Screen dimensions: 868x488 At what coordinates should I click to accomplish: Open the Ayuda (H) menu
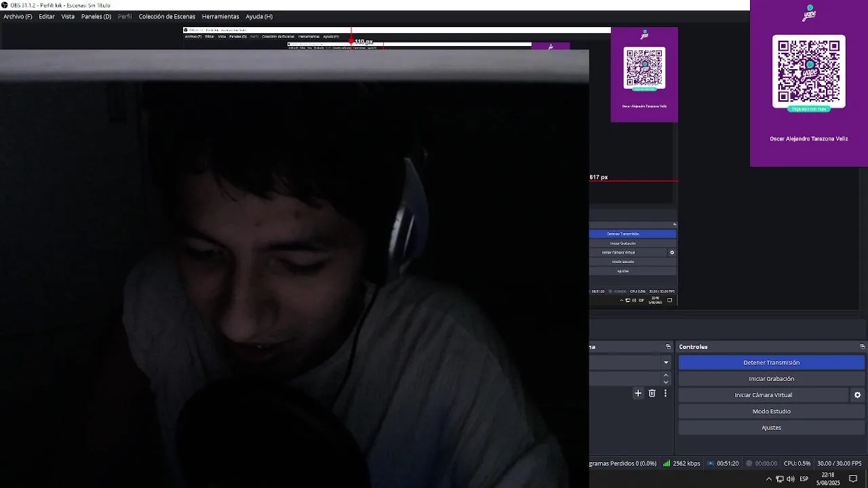pyautogui.click(x=259, y=16)
